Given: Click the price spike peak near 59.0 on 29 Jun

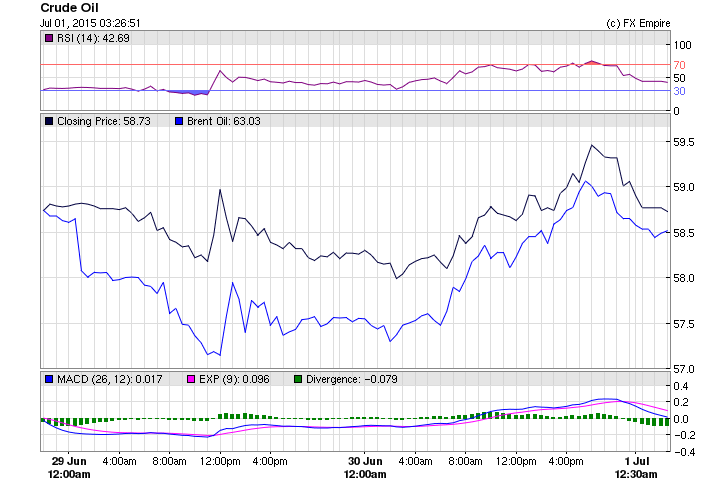Looking at the screenshot, I should pos(220,190).
